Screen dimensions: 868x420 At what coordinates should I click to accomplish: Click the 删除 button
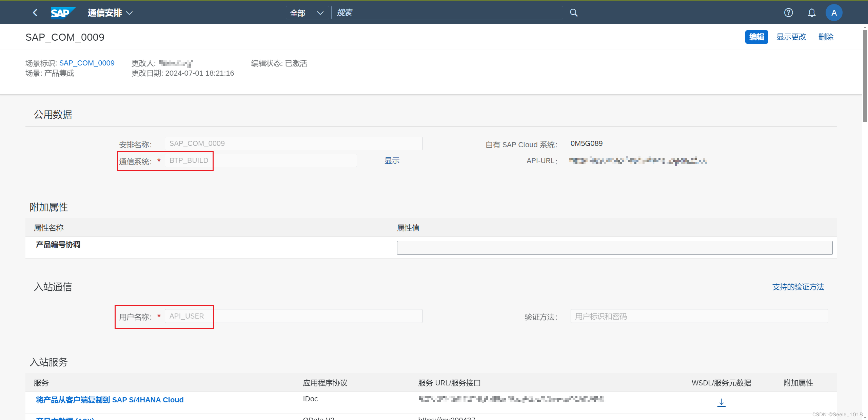click(826, 37)
